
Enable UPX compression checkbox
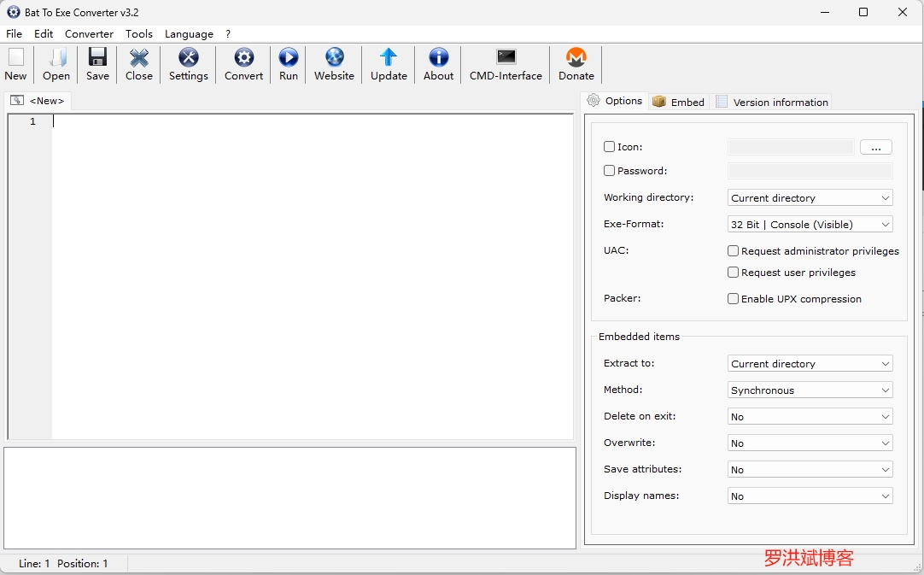pos(733,298)
